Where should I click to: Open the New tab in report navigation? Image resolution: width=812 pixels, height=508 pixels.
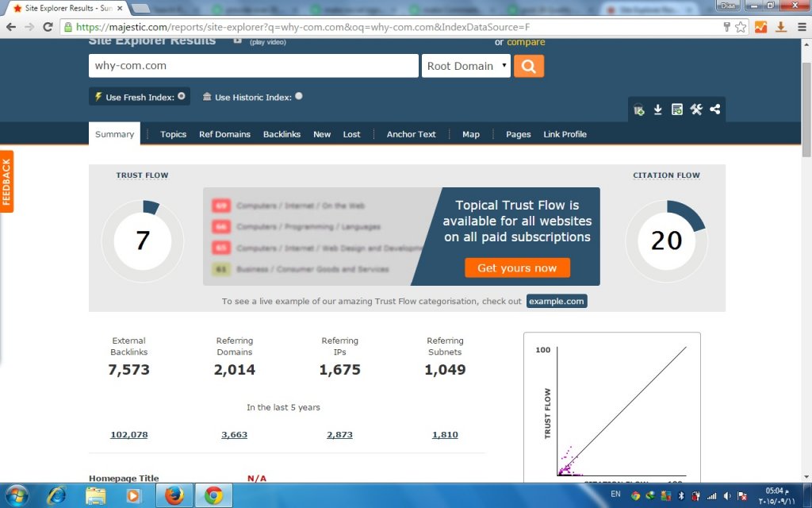322,133
